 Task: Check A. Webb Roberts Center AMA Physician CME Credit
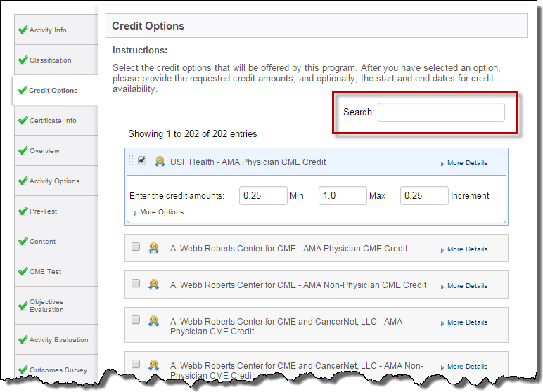click(136, 247)
